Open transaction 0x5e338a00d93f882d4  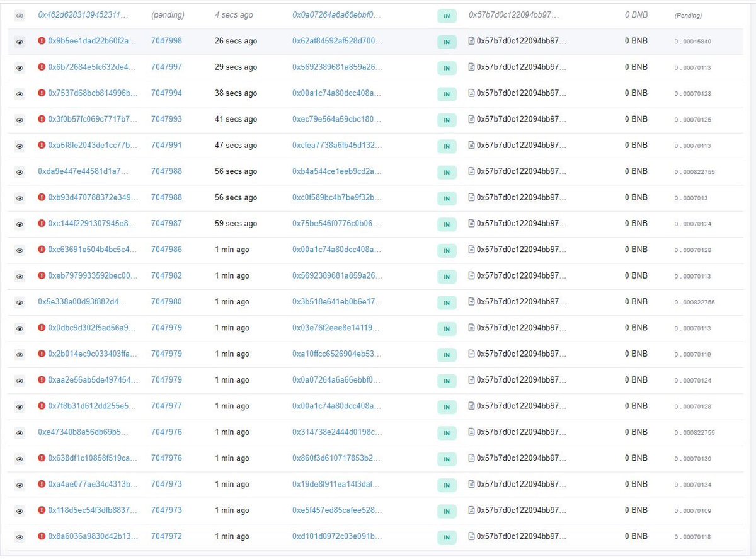pyautogui.click(x=89, y=301)
